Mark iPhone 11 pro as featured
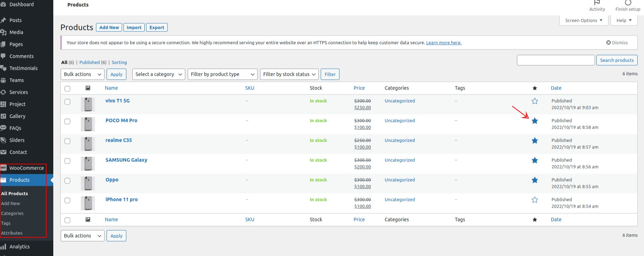Screen dimensions: 644x256 click(535, 200)
